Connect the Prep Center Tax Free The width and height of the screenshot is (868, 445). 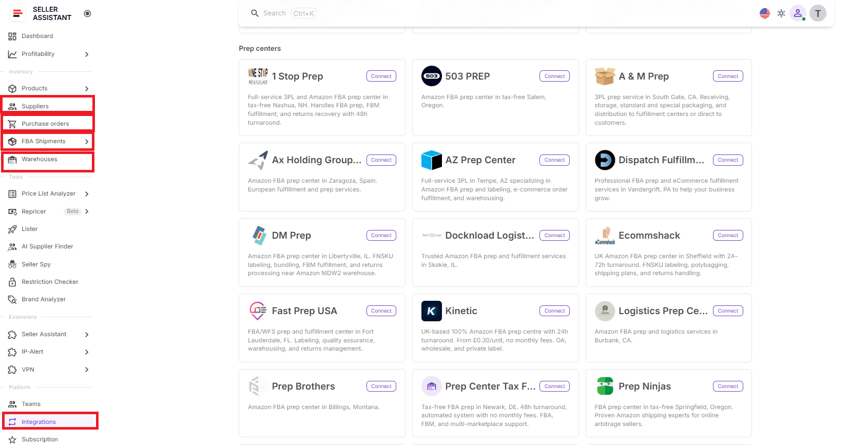pyautogui.click(x=555, y=386)
